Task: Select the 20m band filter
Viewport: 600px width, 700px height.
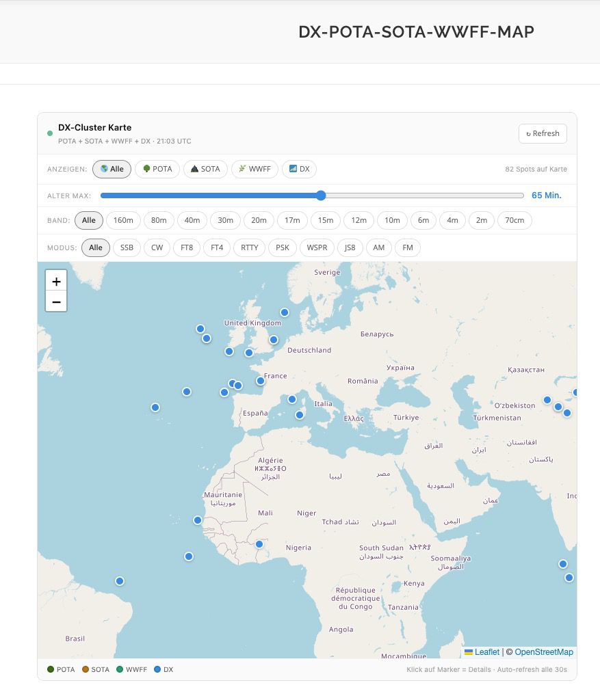Action: (x=259, y=220)
